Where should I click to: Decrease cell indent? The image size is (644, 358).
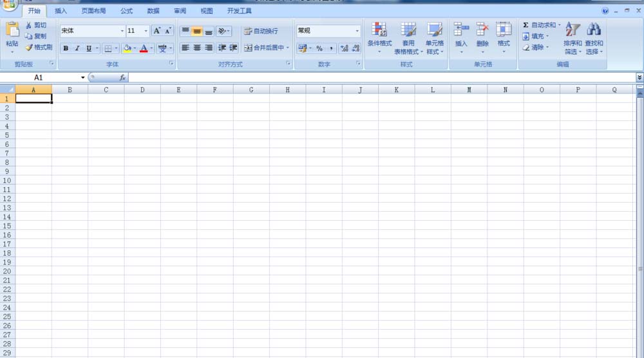tap(222, 48)
